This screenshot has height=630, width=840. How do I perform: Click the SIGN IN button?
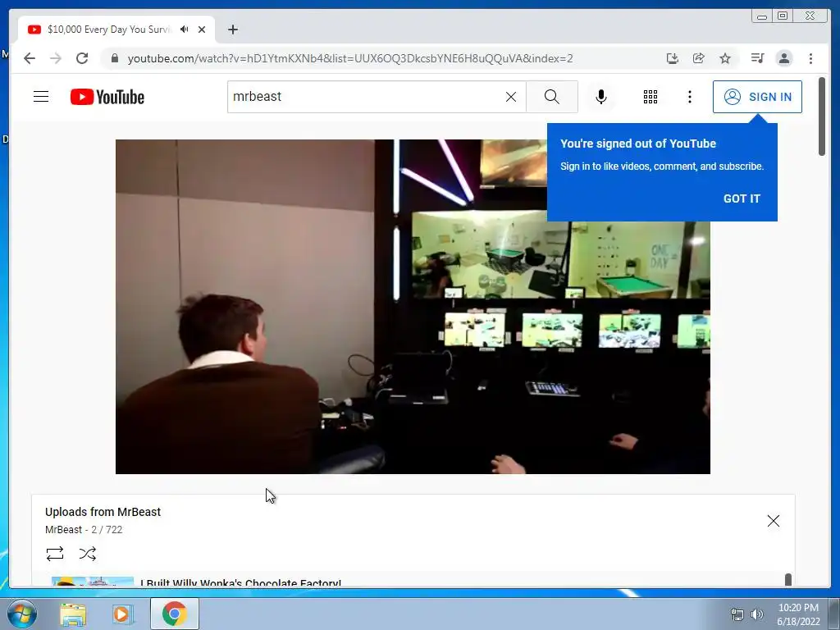(757, 97)
